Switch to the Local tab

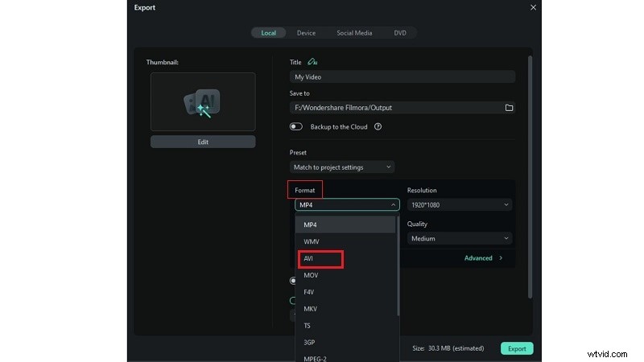coord(269,33)
